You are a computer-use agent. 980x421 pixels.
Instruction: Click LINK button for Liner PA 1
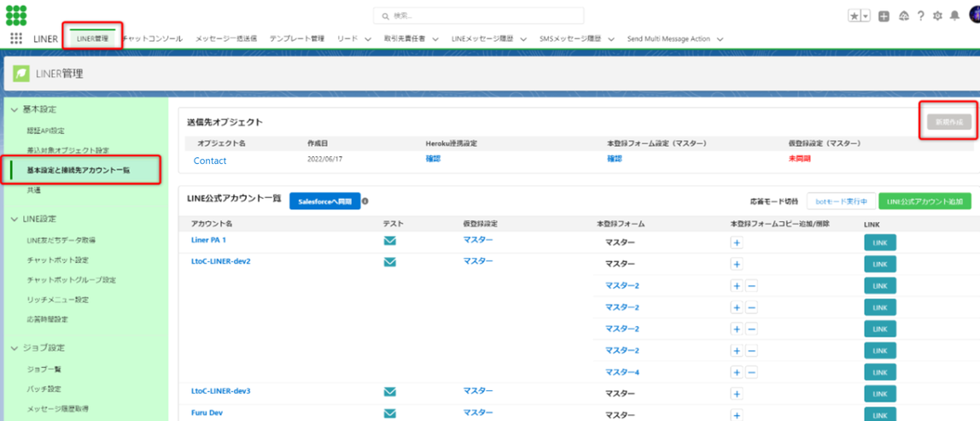[880, 243]
